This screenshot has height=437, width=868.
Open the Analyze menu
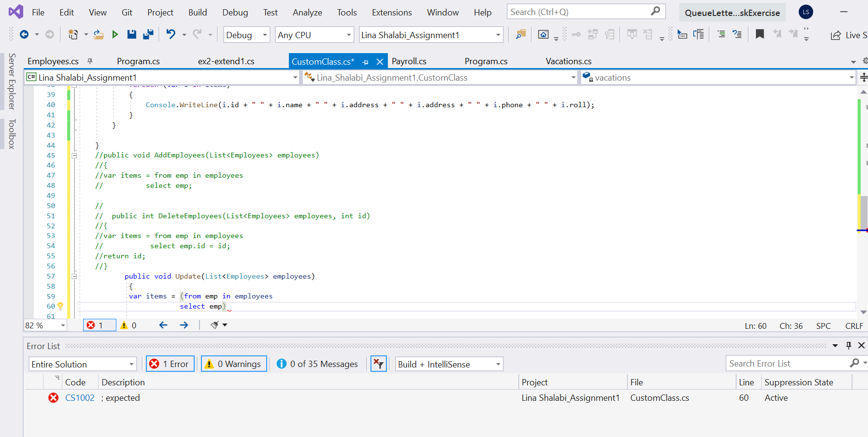(x=307, y=13)
